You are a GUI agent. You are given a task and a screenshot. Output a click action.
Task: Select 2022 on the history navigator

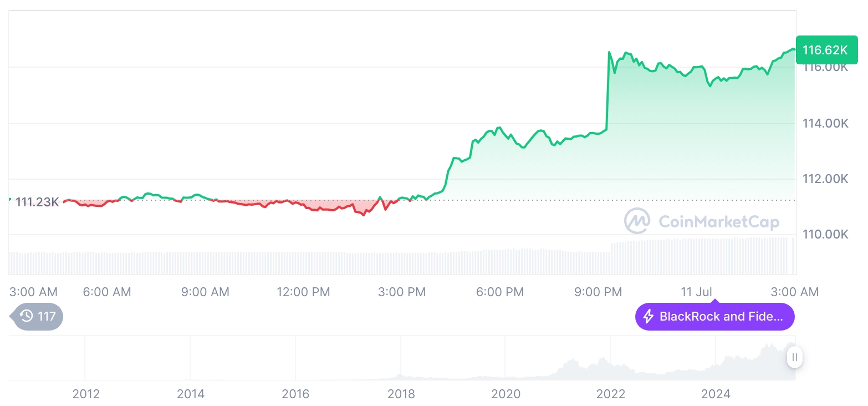pyautogui.click(x=611, y=394)
